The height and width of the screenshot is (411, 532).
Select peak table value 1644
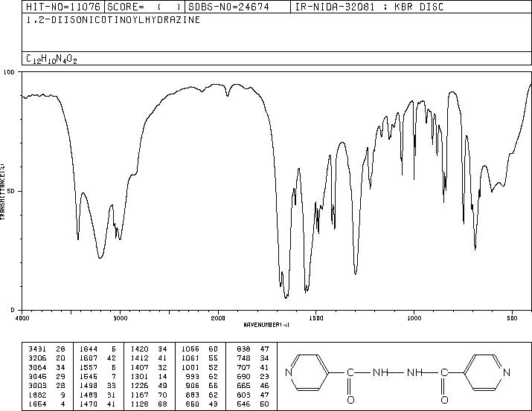(89, 349)
